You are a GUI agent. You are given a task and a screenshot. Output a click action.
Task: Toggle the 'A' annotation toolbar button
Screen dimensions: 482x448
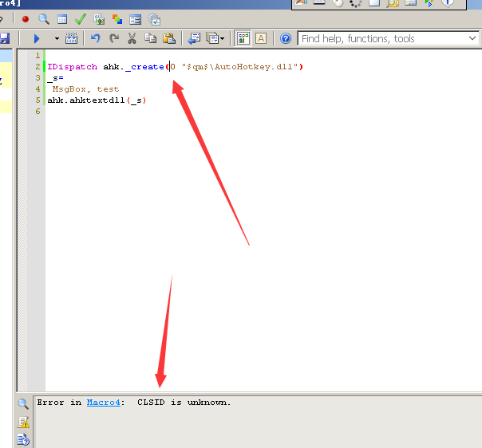pos(261,38)
